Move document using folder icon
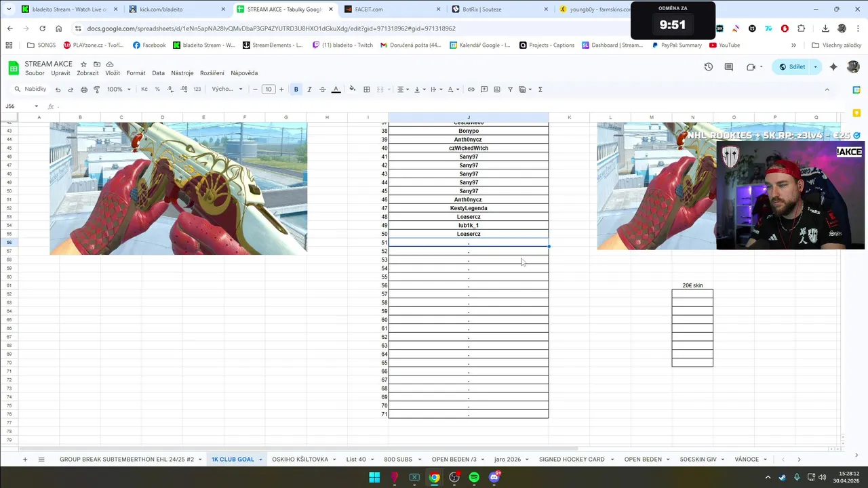The image size is (868, 488). pos(97,64)
